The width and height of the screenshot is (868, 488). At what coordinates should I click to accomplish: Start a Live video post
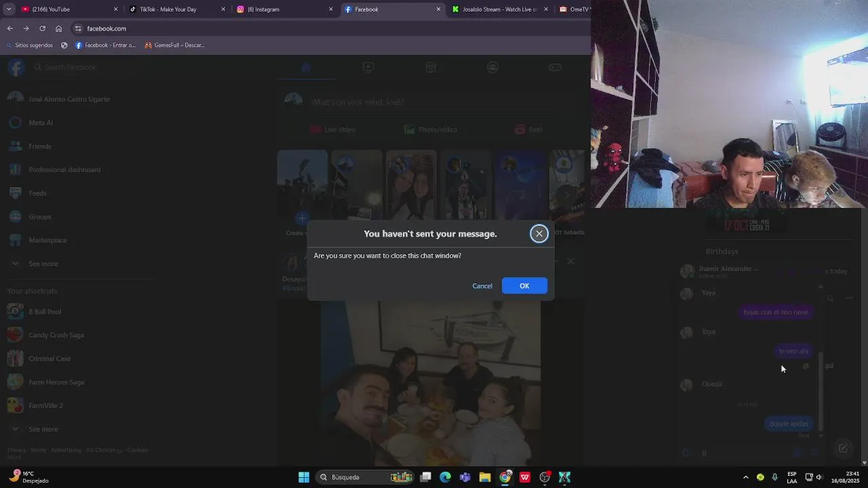pyautogui.click(x=332, y=129)
